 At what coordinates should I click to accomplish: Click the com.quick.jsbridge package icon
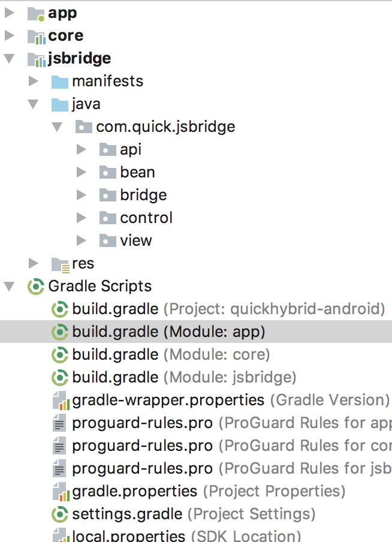(x=84, y=127)
